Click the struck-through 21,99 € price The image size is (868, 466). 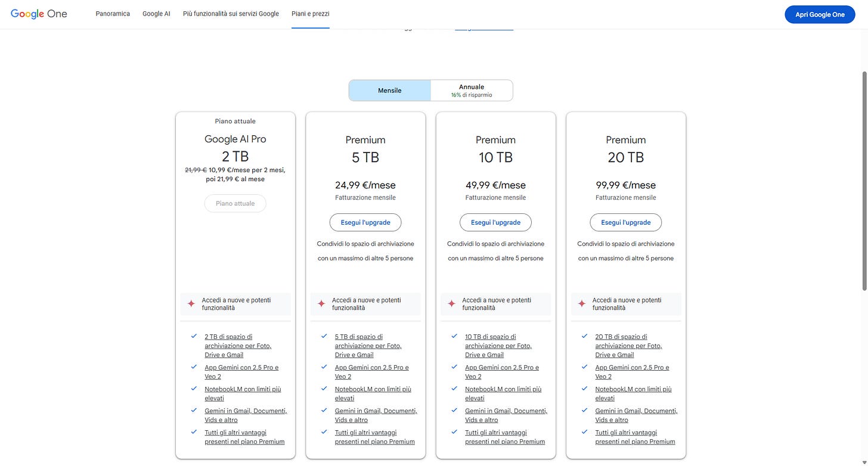coord(196,170)
